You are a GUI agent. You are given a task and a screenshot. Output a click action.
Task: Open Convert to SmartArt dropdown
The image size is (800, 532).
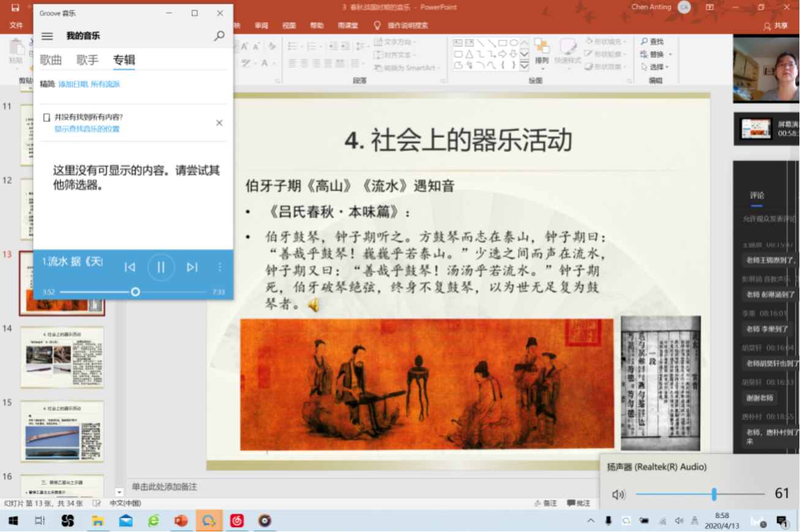coord(406,67)
